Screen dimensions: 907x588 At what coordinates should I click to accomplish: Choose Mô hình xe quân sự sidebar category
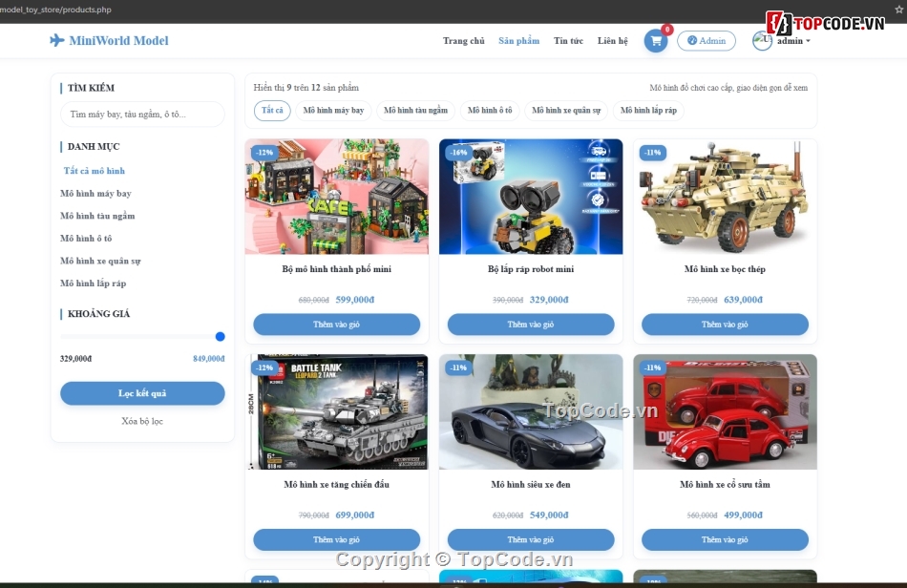click(x=100, y=261)
